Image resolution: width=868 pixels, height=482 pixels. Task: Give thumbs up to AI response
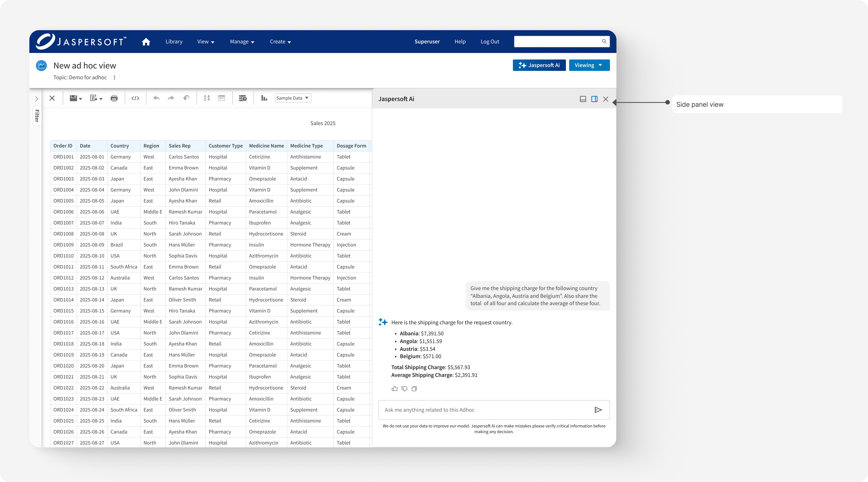click(x=395, y=389)
